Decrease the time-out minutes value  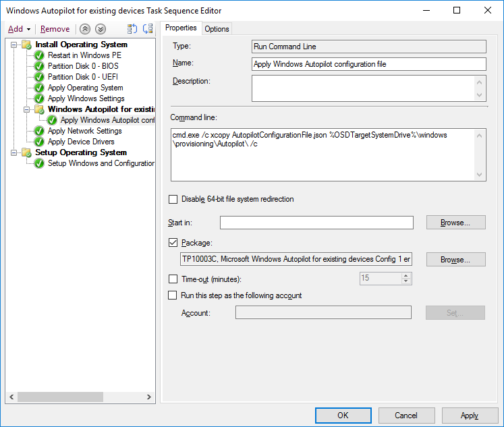tap(406, 281)
